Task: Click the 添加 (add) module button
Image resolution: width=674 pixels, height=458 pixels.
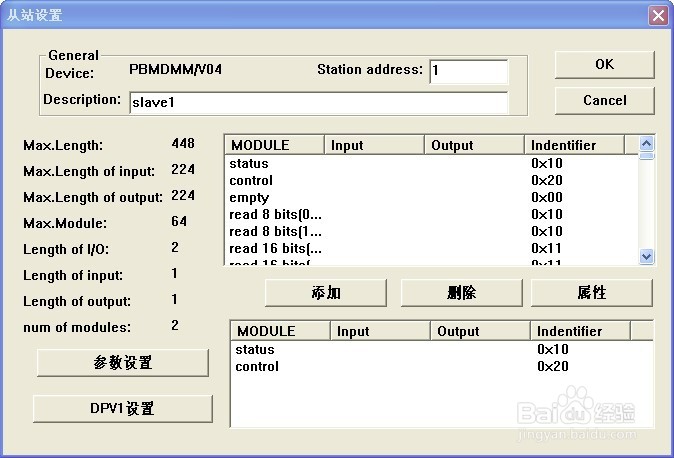Action: (x=326, y=293)
